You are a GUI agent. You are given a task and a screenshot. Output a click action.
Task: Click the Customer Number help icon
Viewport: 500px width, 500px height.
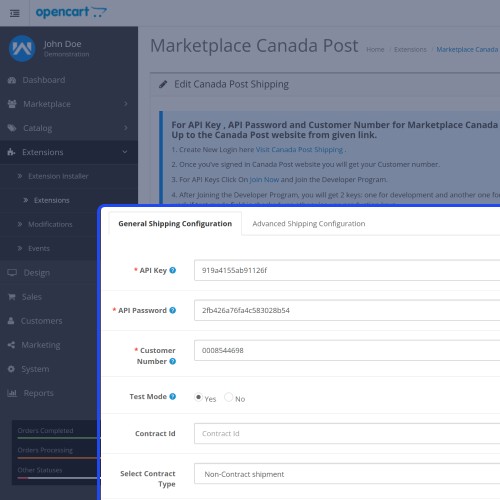[x=173, y=361]
